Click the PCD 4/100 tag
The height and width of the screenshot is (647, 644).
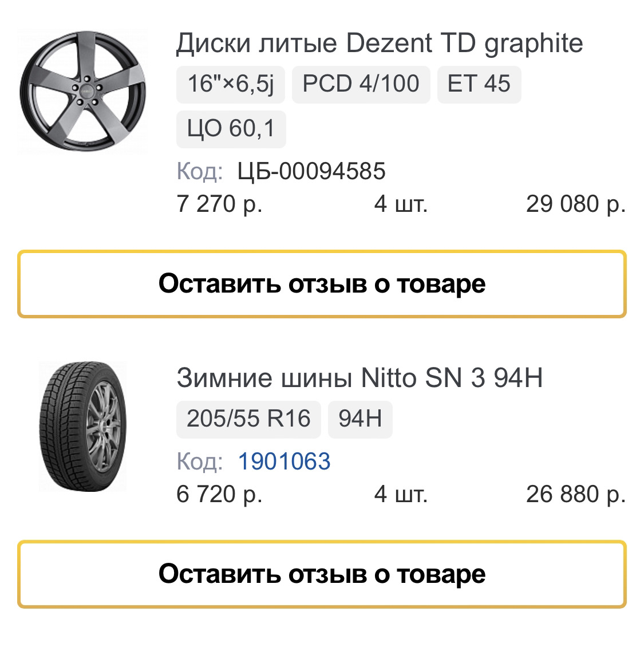(361, 84)
